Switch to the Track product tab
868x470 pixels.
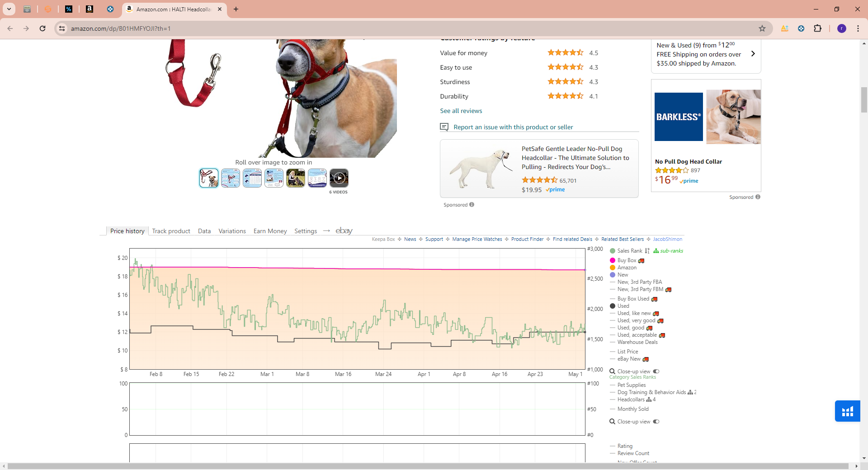pyautogui.click(x=171, y=231)
